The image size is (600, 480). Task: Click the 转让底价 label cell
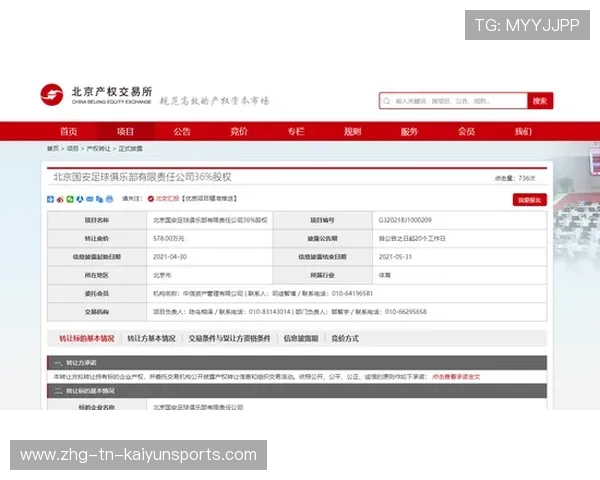pos(97,238)
